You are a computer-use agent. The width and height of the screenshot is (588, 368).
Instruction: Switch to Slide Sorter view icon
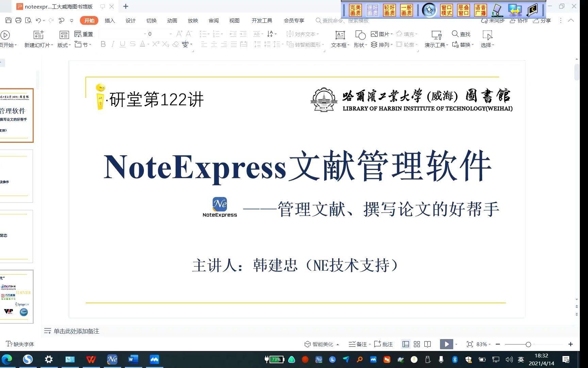(x=417, y=344)
